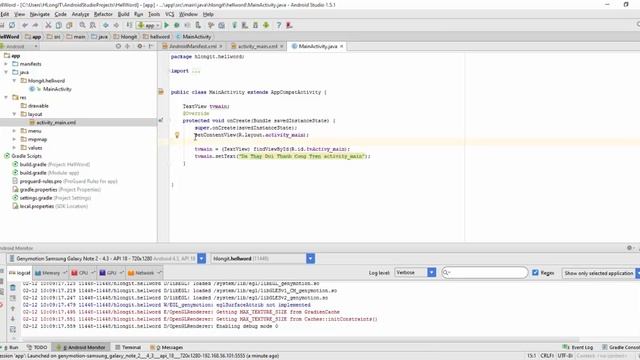Open the connected device dropdown (Genymotion)
The width and height of the screenshot is (640, 360).
pyautogui.click(x=202, y=258)
